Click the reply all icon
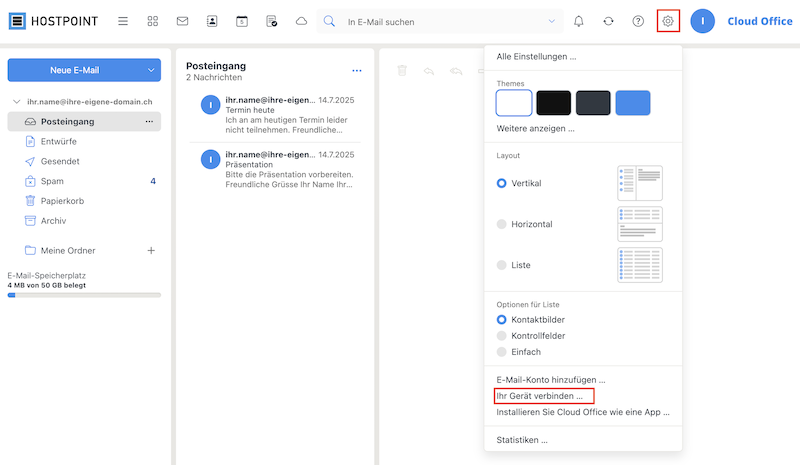Viewport: 800px width, 465px height. pos(456,71)
